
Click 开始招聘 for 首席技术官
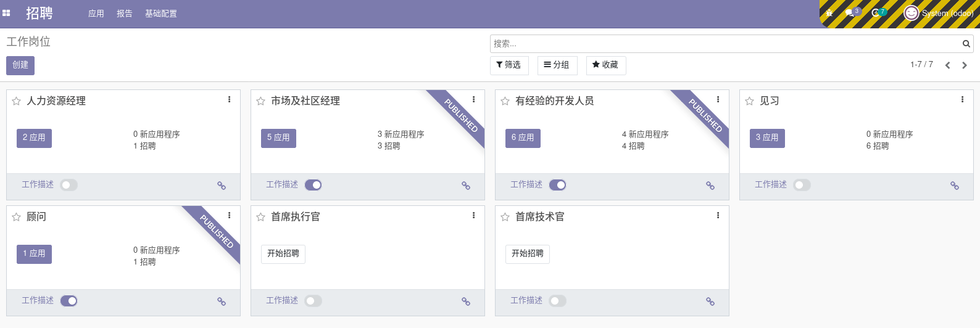528,253
